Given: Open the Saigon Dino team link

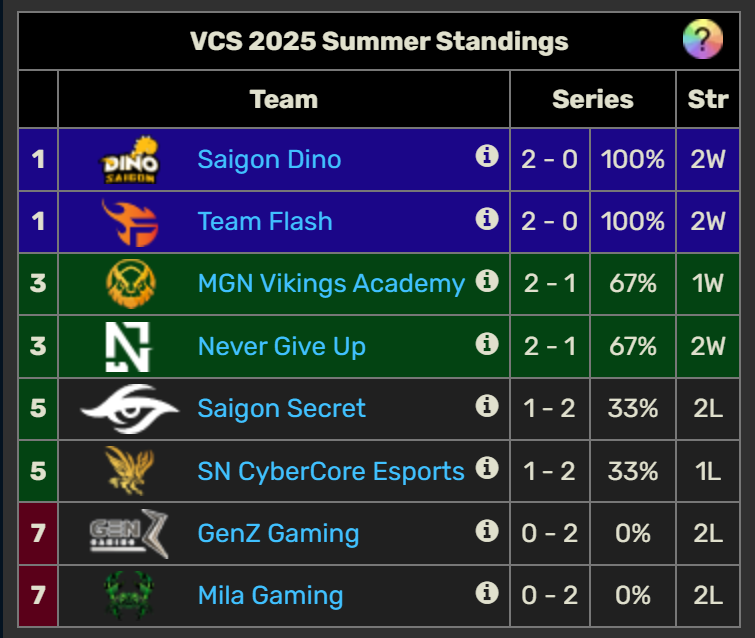Looking at the screenshot, I should pyautogui.click(x=269, y=159).
